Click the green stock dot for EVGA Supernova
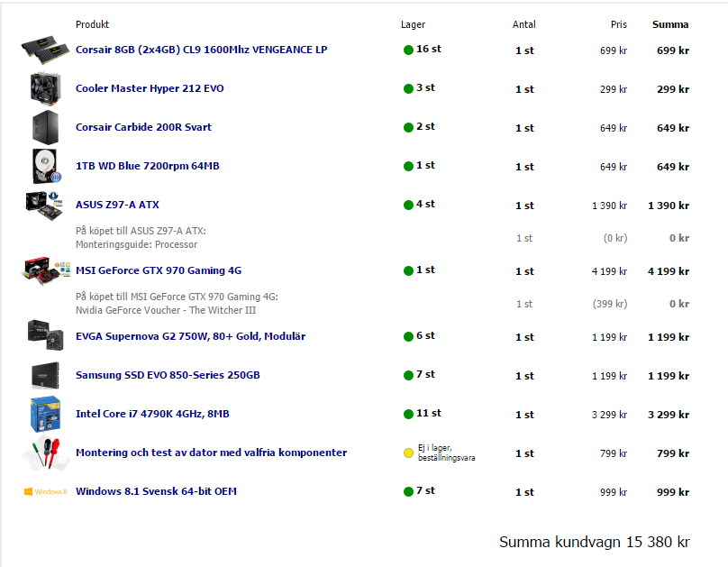This screenshot has height=567, width=728. [408, 336]
